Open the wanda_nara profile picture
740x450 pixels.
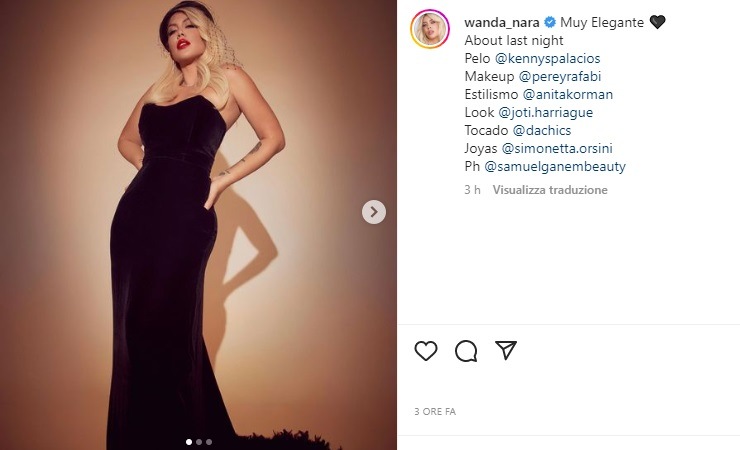point(431,30)
